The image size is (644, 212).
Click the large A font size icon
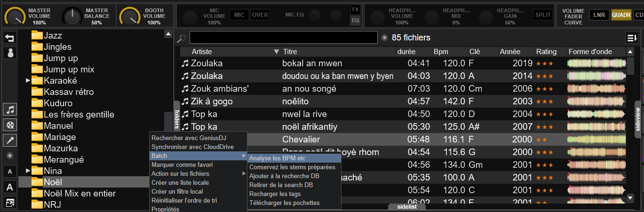tap(10, 187)
